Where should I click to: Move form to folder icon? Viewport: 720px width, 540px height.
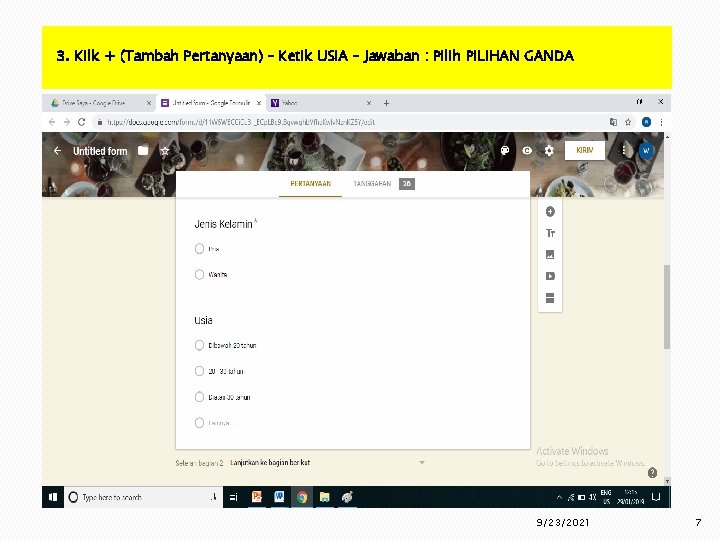coord(143,151)
